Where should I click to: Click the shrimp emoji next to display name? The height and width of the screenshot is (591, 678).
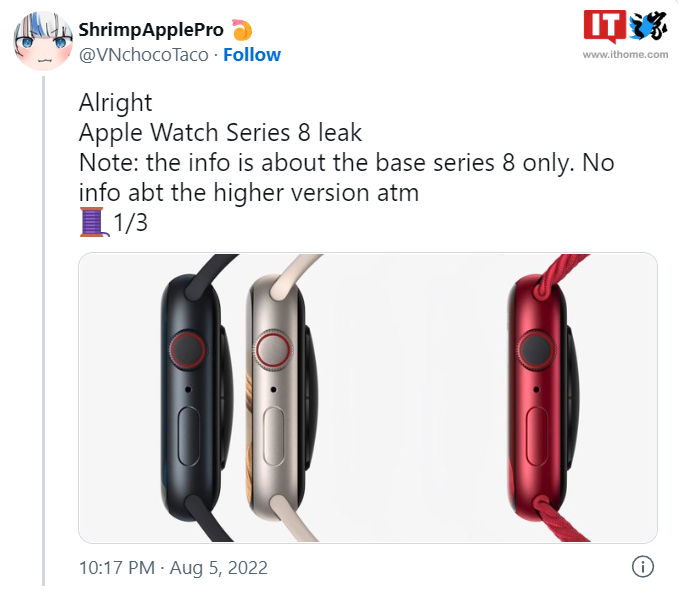242,30
